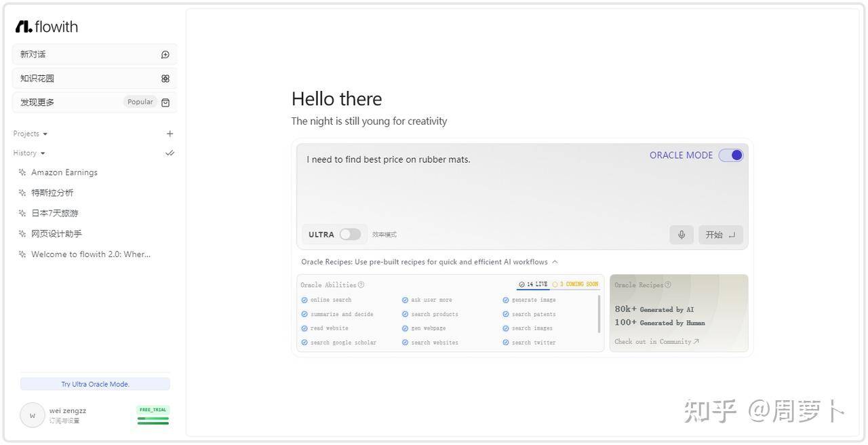Click the shopping bag icon beside Popular
This screenshot has width=868, height=445.
click(165, 102)
